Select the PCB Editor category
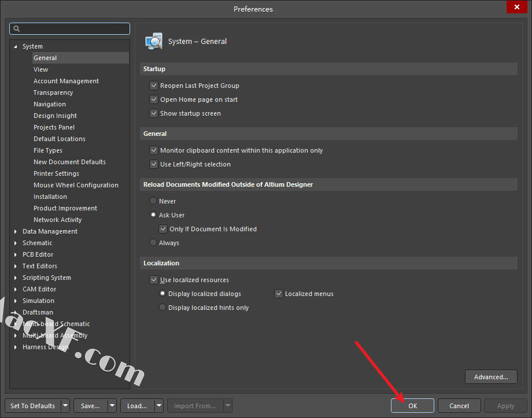Viewport: 532px width, 418px height. pos(38,254)
